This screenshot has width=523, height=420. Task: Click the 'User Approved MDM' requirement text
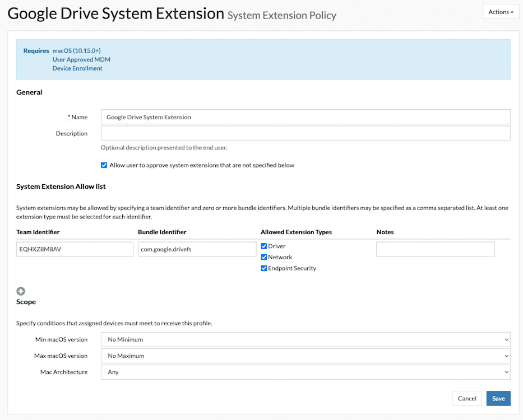point(81,59)
